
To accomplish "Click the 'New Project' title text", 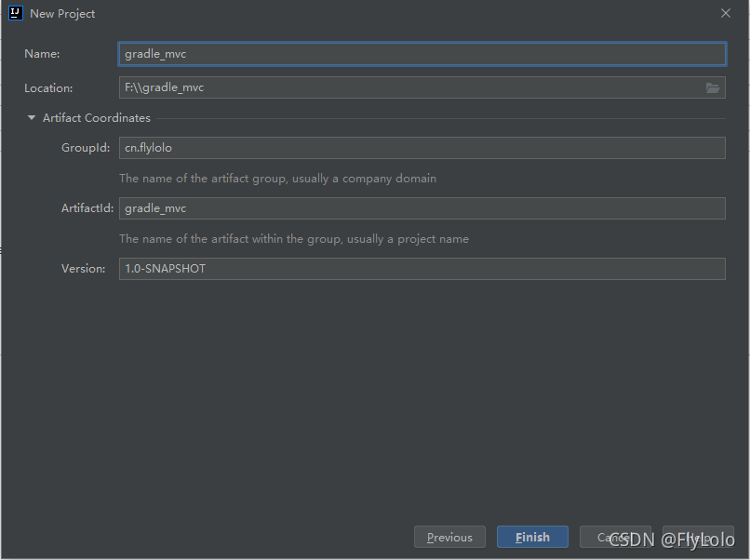I will pos(62,14).
